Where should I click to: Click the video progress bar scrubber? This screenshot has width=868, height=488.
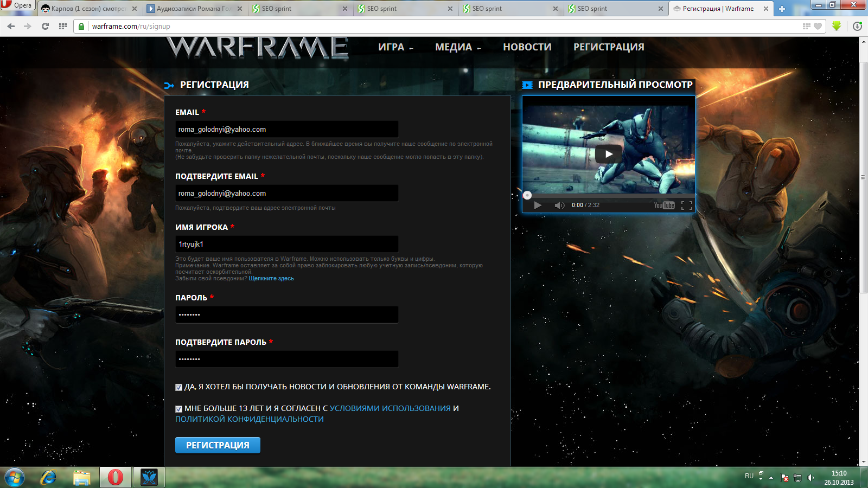pos(527,195)
